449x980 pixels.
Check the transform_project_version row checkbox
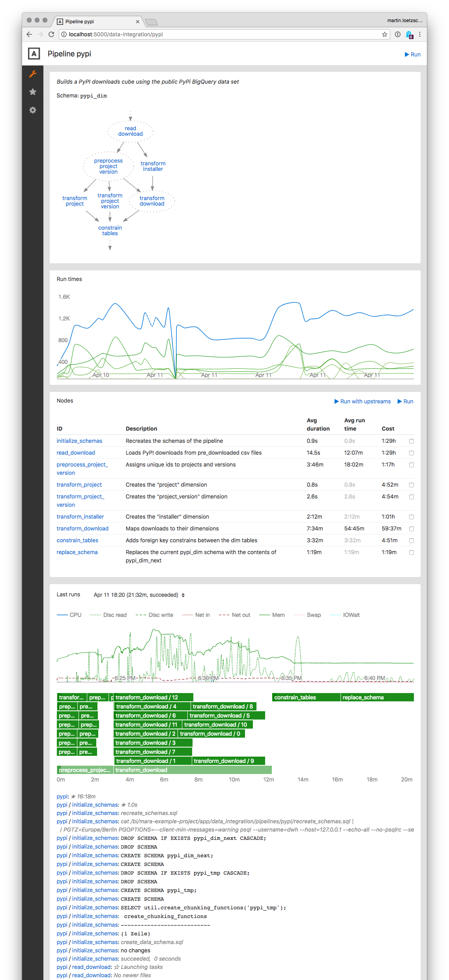point(412,497)
